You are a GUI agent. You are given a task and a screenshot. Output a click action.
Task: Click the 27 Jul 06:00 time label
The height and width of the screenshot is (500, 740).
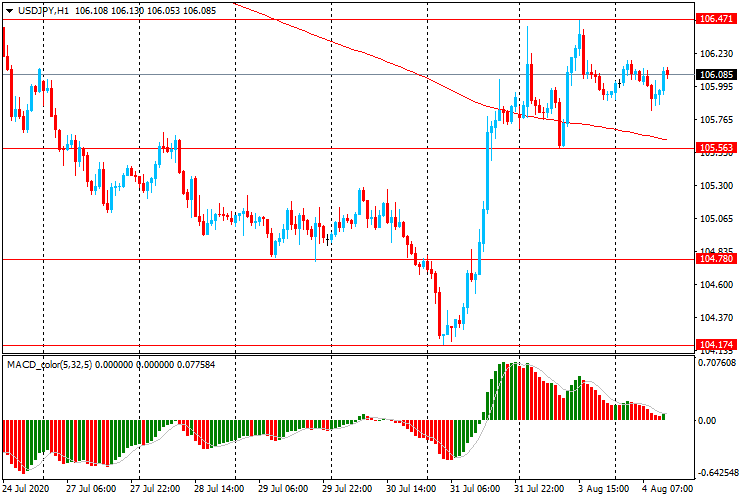91,488
